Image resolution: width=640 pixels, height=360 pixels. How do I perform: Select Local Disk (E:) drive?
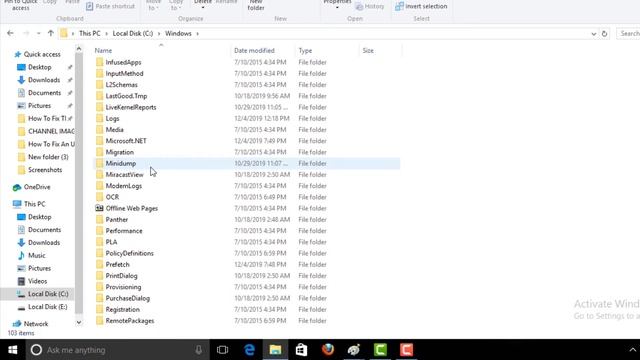click(47, 307)
